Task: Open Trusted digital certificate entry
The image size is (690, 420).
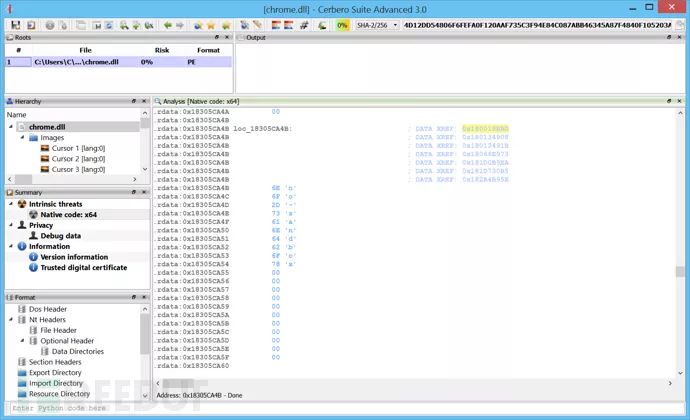Action: (78, 268)
